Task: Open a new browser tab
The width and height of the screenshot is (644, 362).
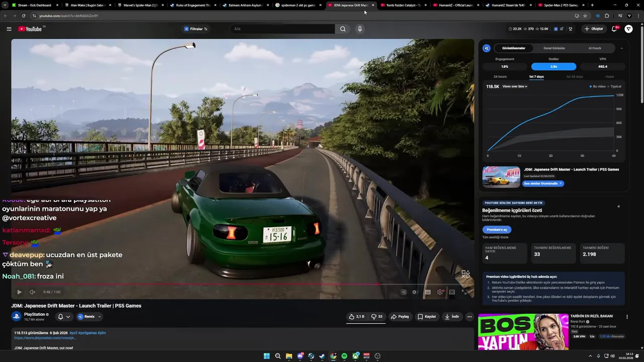Action: coord(592,5)
